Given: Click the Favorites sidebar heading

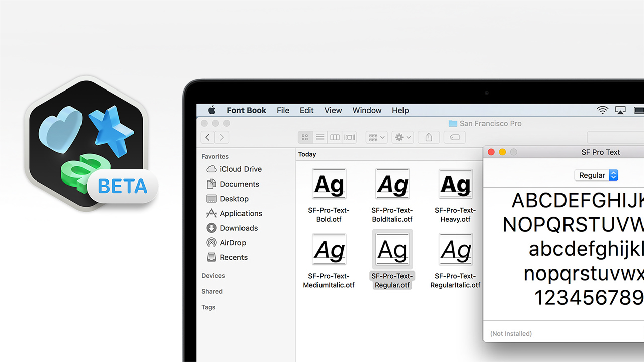Looking at the screenshot, I should [x=215, y=156].
